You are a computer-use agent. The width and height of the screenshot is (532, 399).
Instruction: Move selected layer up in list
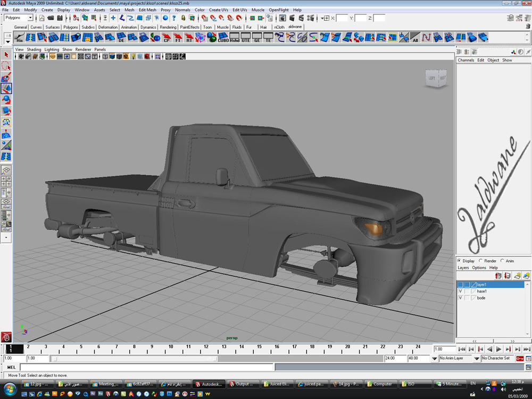(498, 276)
